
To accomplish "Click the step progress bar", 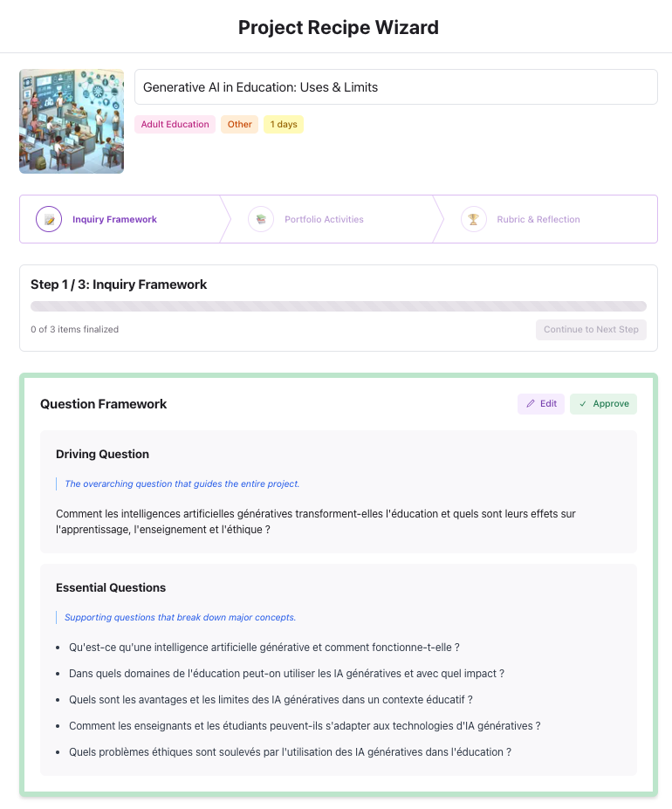I will pos(339,306).
